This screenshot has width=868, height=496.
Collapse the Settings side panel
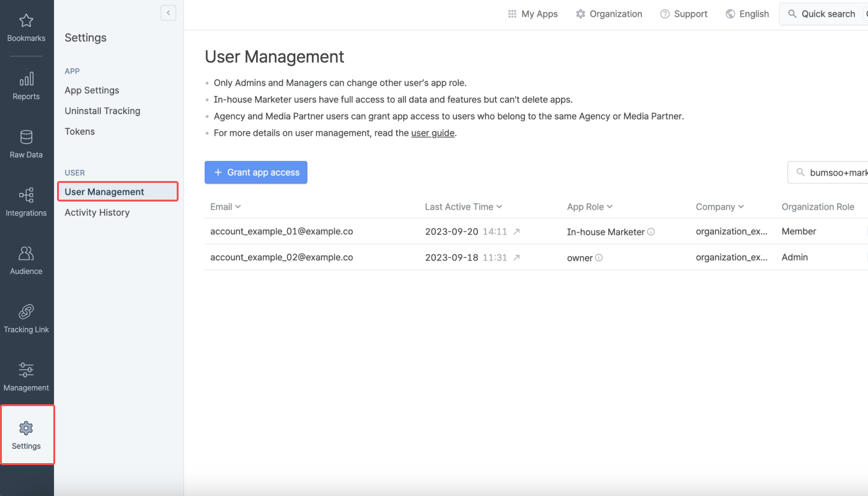(x=168, y=13)
